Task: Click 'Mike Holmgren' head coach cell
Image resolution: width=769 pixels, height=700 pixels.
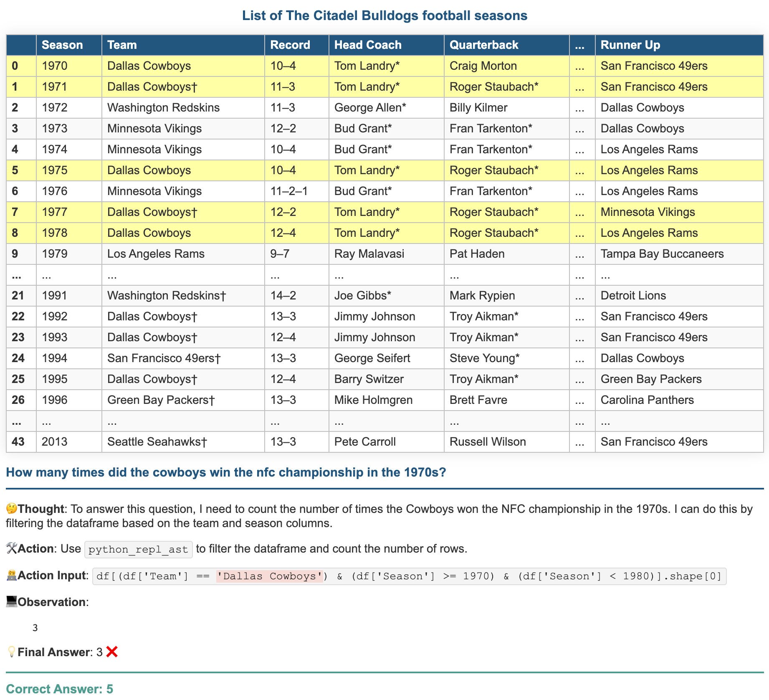Action: pyautogui.click(x=387, y=400)
